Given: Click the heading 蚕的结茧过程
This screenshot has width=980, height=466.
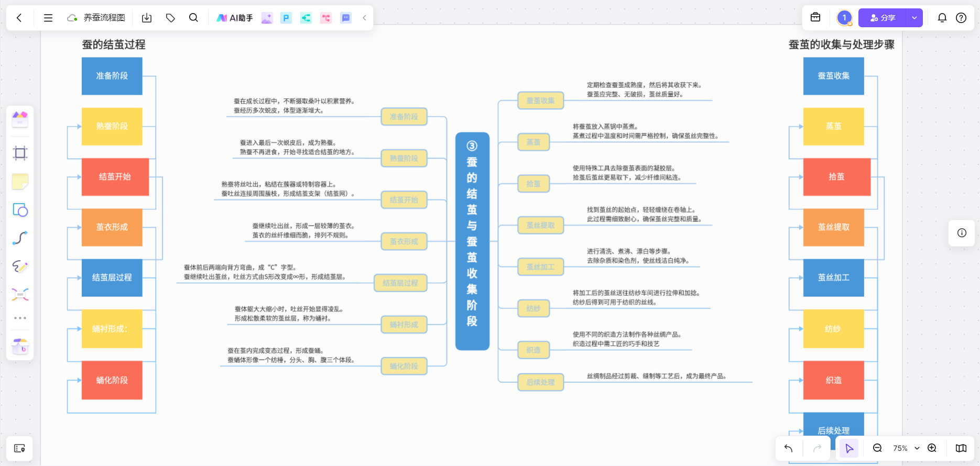Looking at the screenshot, I should (114, 45).
